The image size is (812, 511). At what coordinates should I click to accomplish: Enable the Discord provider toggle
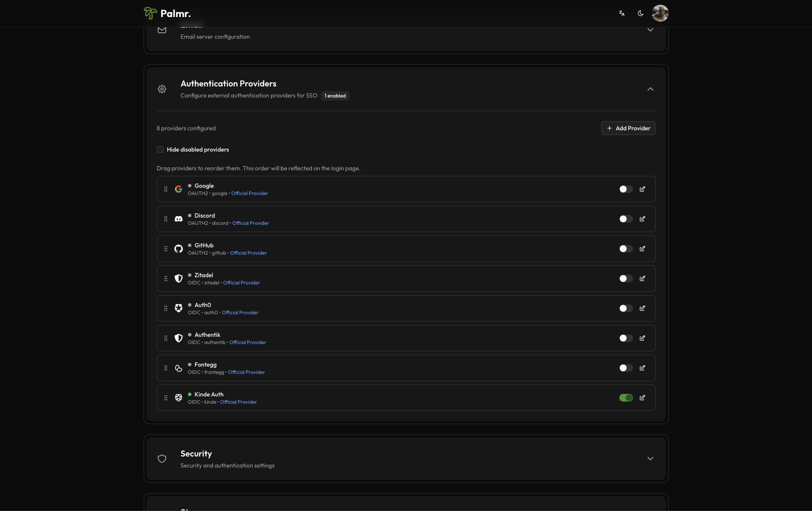click(626, 219)
